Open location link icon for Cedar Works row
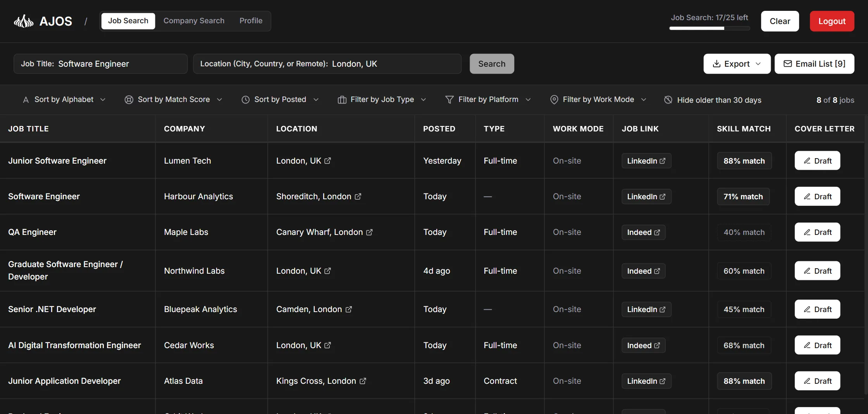This screenshot has height=414, width=868. pos(328,345)
